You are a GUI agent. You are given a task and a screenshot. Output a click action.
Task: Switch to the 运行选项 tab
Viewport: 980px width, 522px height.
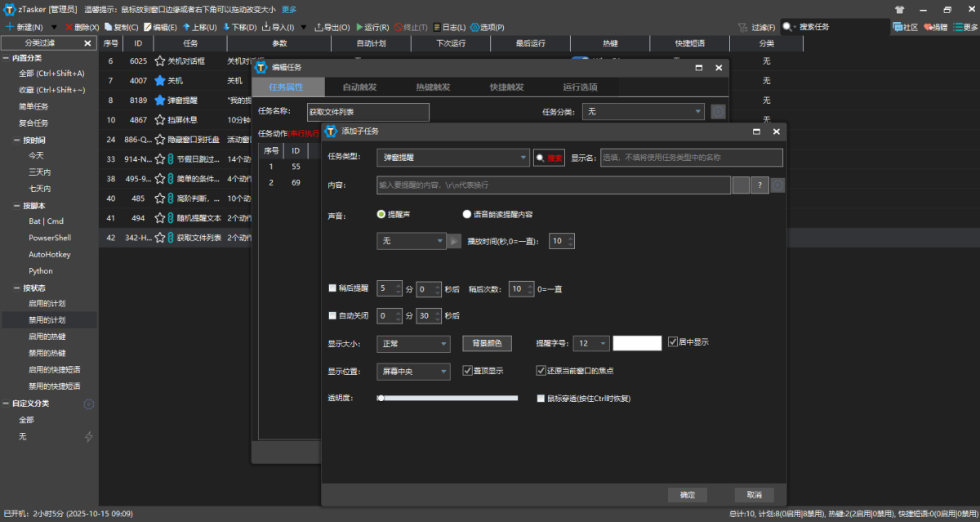point(580,87)
